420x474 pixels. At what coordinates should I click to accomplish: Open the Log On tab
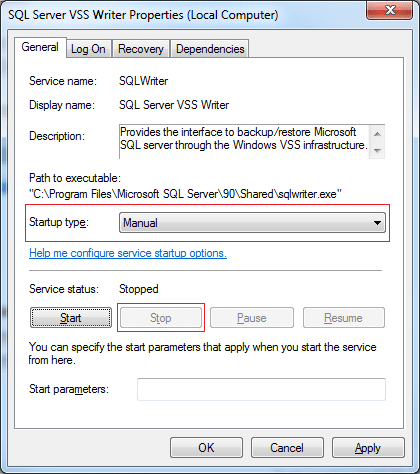[88, 49]
